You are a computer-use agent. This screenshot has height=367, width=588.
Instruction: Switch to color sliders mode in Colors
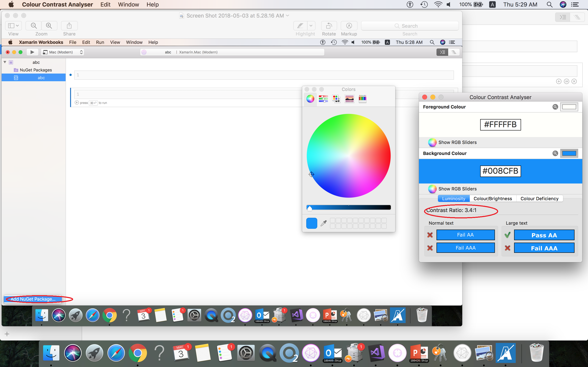[x=323, y=99]
